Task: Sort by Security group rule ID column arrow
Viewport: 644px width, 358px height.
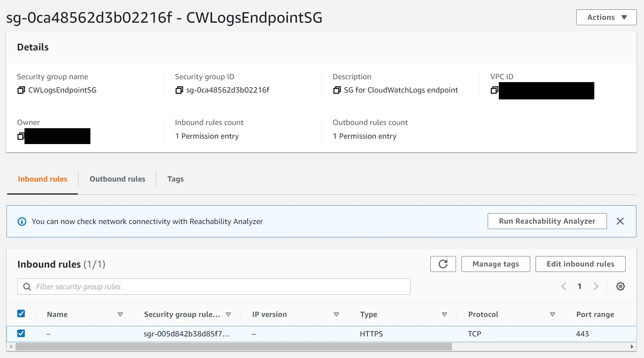Action: pos(228,314)
